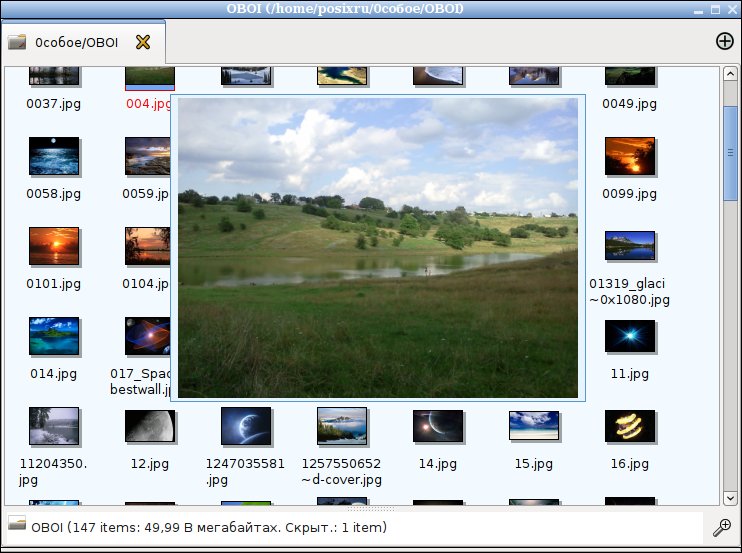Select the 0099.jpg sunset thumbnail
This screenshot has width=742, height=553.
click(x=630, y=156)
